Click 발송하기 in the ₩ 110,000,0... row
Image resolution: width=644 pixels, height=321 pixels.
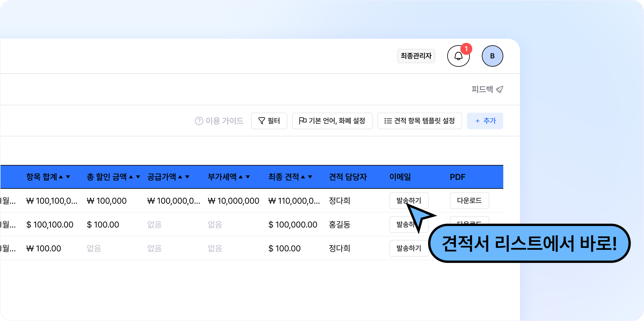[409, 201]
